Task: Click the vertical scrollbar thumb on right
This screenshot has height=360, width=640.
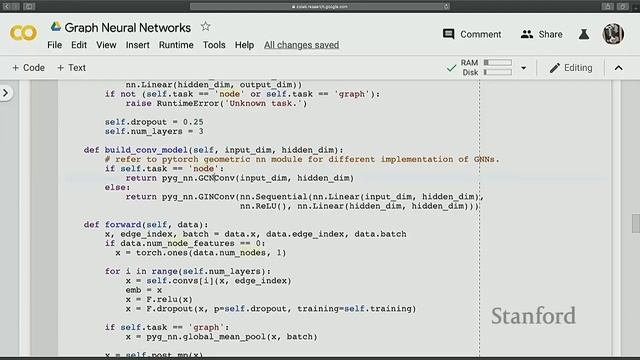Action: point(636,223)
